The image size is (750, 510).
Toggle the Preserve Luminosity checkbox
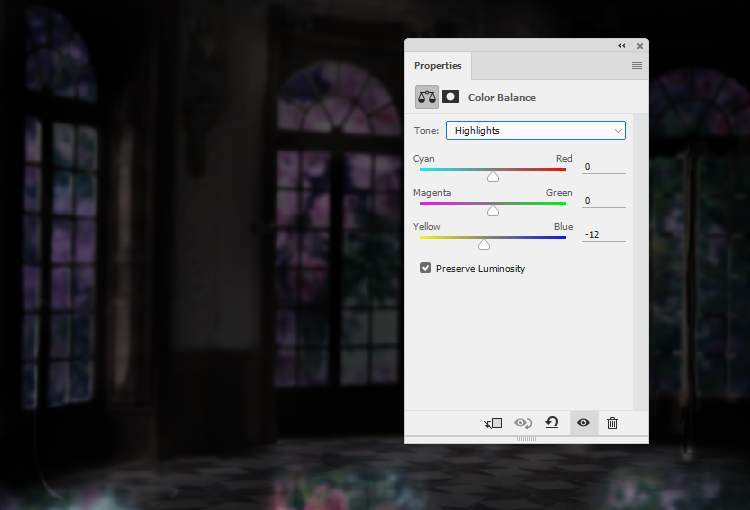pos(425,268)
